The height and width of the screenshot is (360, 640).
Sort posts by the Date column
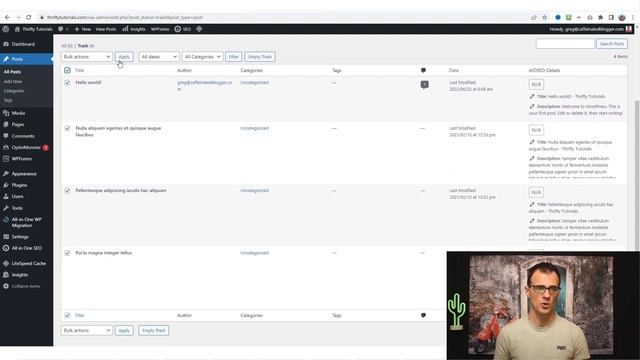pos(454,71)
